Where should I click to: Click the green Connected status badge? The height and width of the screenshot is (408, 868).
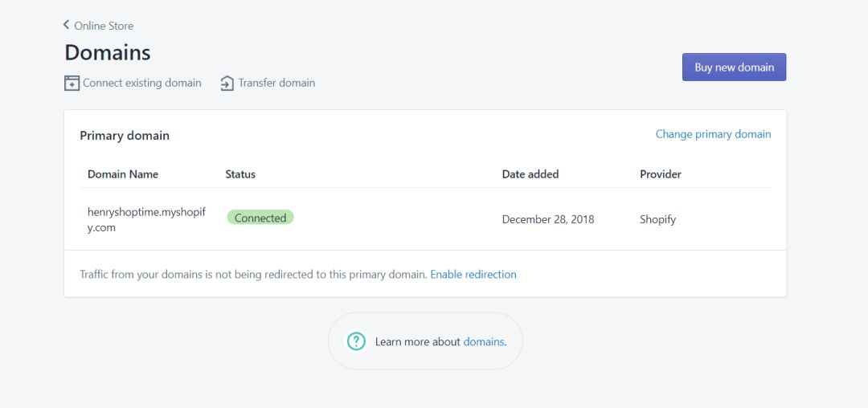coord(260,218)
